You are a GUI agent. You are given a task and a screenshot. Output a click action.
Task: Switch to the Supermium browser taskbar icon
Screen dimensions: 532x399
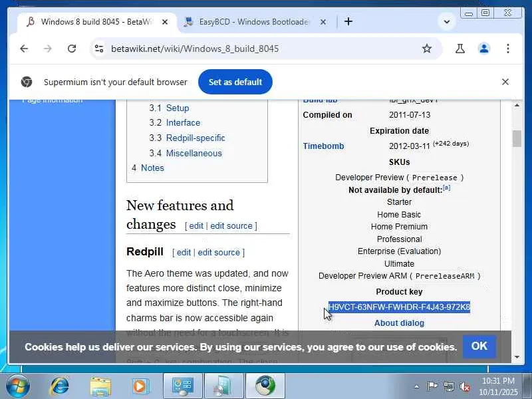pos(265,386)
